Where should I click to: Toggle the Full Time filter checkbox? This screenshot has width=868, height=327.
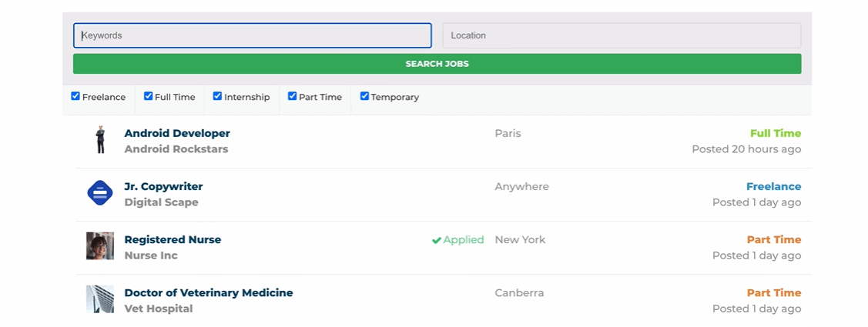click(149, 96)
